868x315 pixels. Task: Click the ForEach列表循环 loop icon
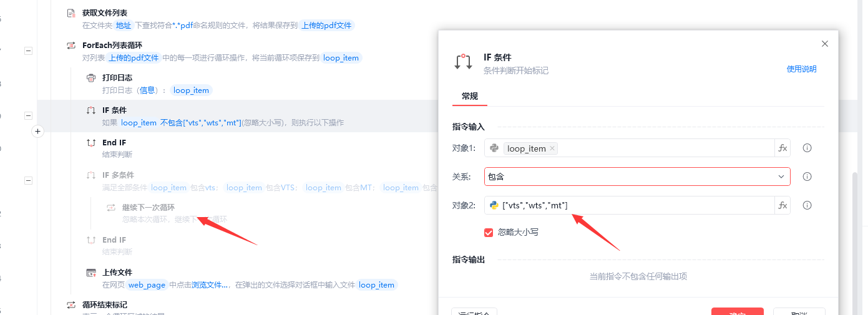(x=71, y=46)
